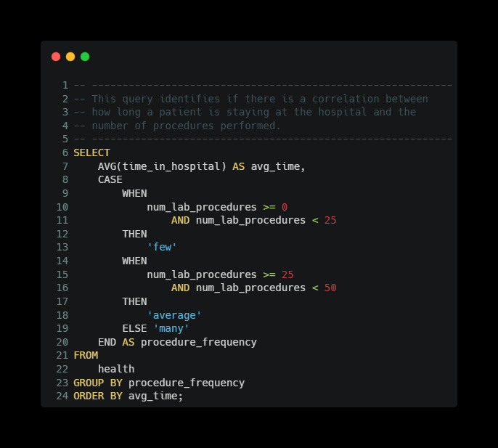This screenshot has height=448, width=498.
Task: Click the 'many' string literal
Action: click(171, 328)
